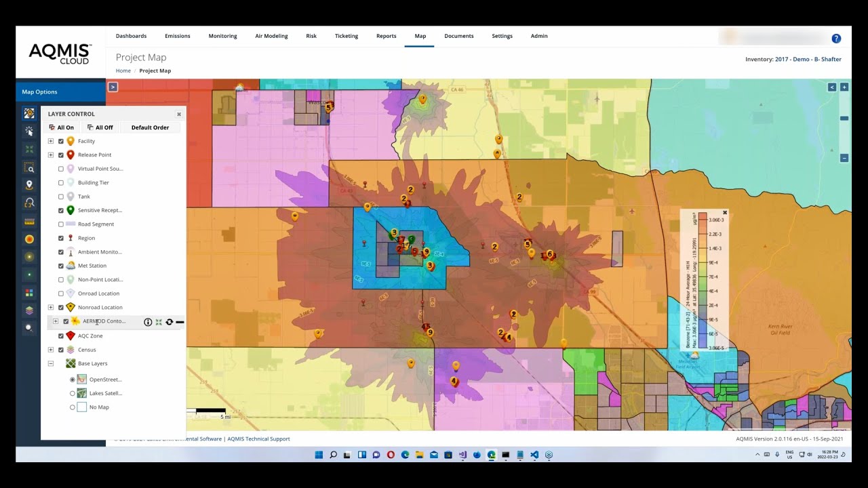Zoom out with the map minus button
Viewport: 868px width, 488px height.
point(844,158)
